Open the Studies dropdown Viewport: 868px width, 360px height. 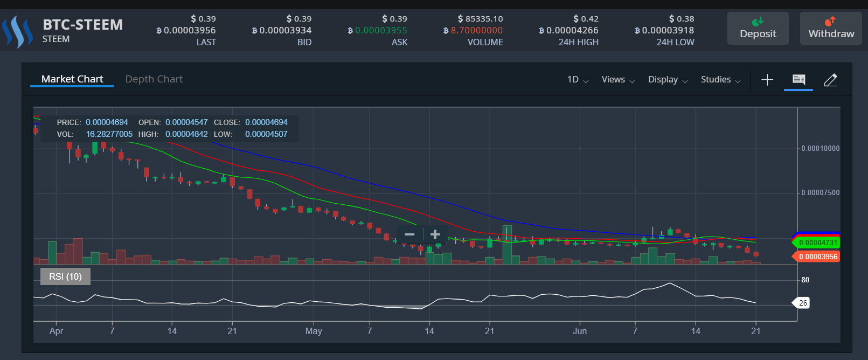[720, 80]
